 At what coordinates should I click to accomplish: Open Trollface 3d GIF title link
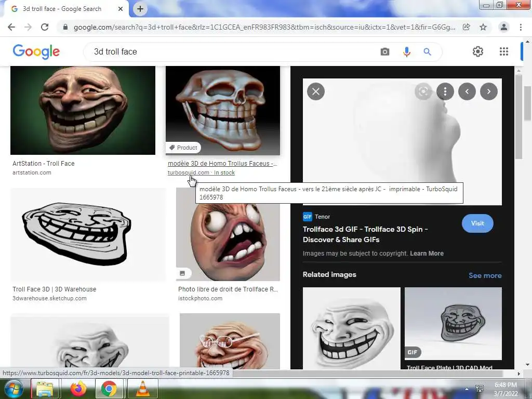click(x=365, y=234)
